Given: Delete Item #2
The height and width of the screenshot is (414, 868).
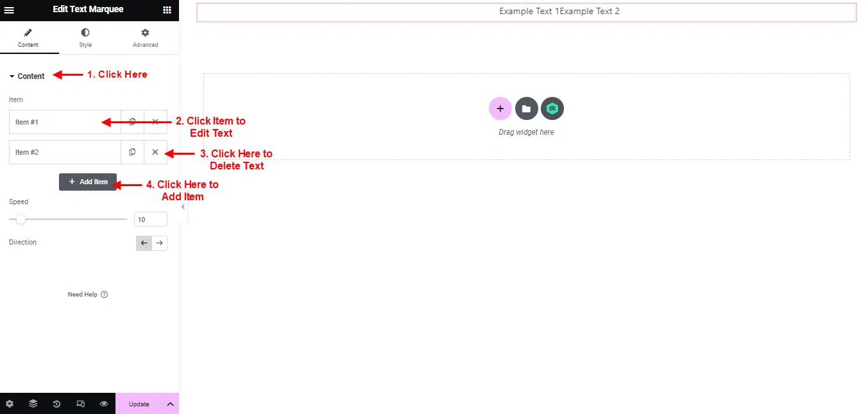Looking at the screenshot, I should 155,152.
